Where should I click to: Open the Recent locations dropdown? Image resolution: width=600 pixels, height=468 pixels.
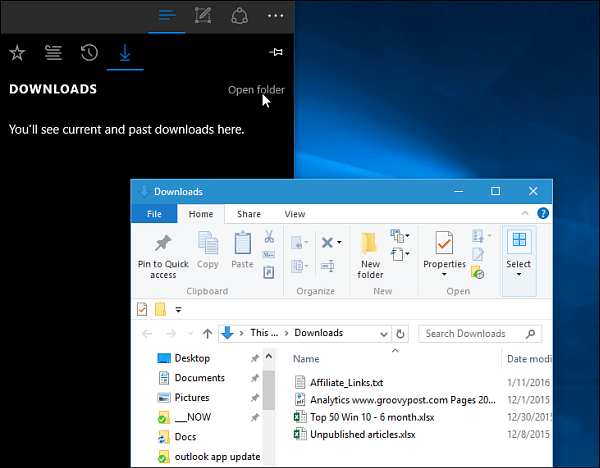[x=191, y=334]
